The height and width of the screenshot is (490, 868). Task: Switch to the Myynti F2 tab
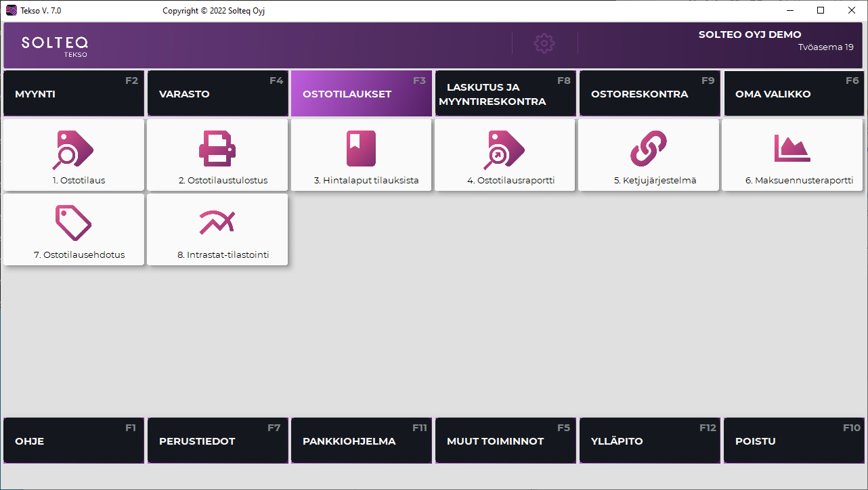[x=74, y=94]
